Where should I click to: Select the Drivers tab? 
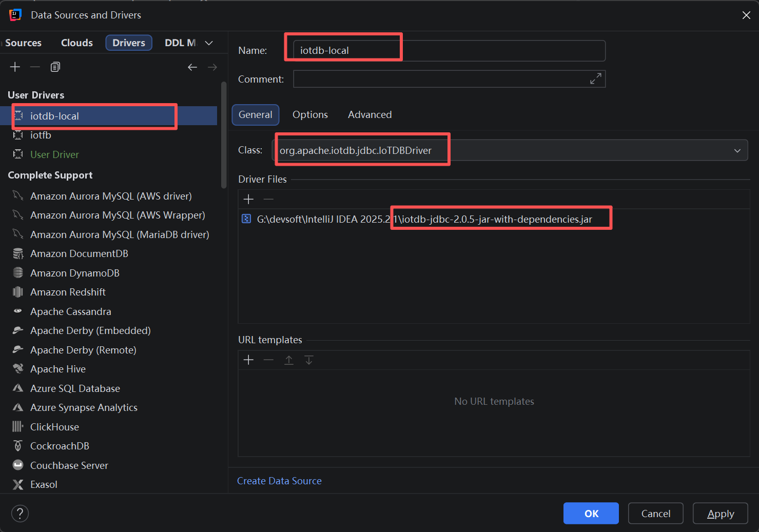(129, 43)
